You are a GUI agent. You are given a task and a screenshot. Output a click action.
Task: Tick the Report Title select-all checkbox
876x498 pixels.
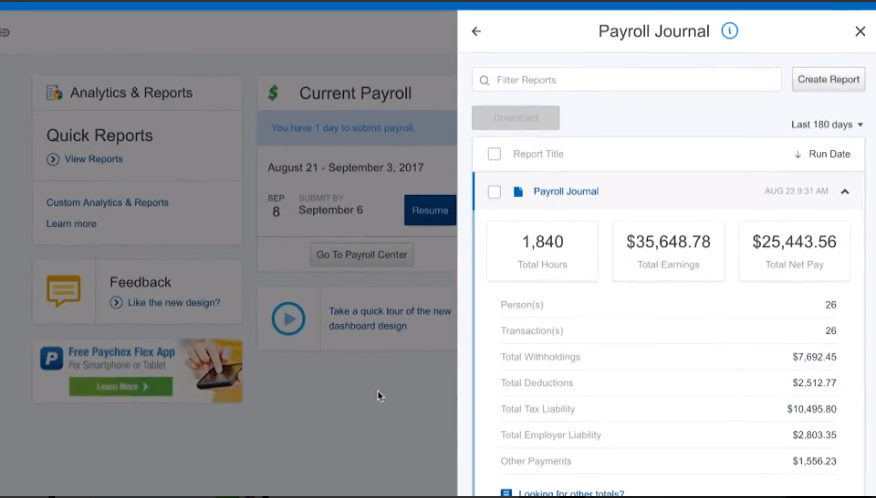coord(494,154)
